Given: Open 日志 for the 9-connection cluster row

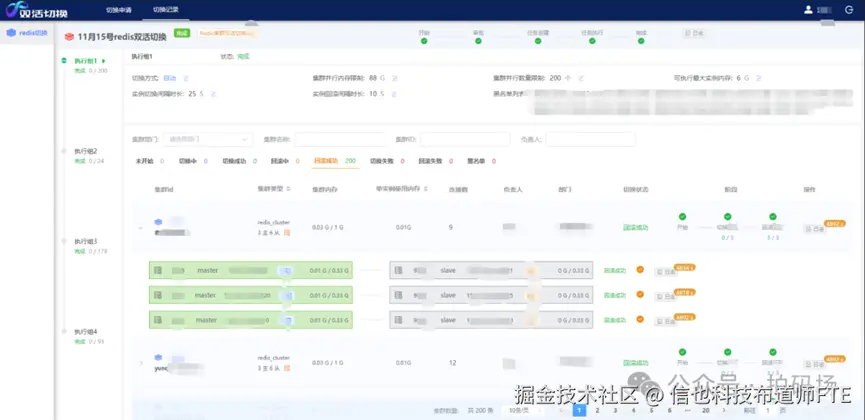Looking at the screenshot, I should click(815, 228).
